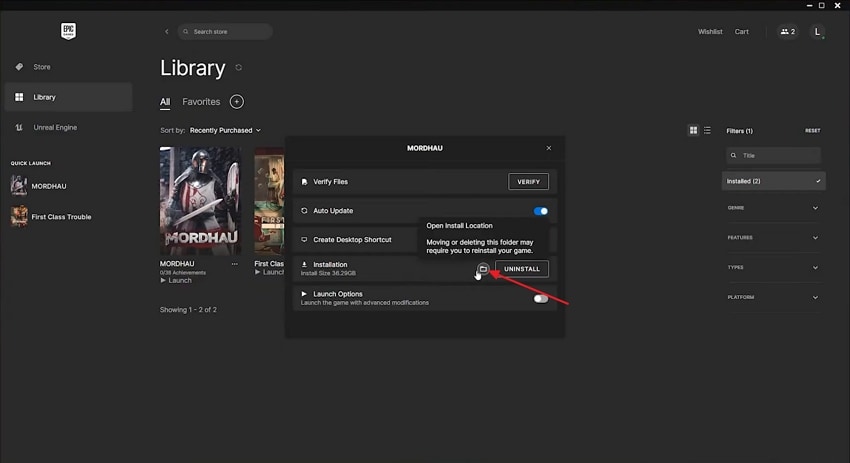Viewport: 850px width, 463px height.
Task: Click the Unreal Engine logo icon
Action: click(x=19, y=127)
